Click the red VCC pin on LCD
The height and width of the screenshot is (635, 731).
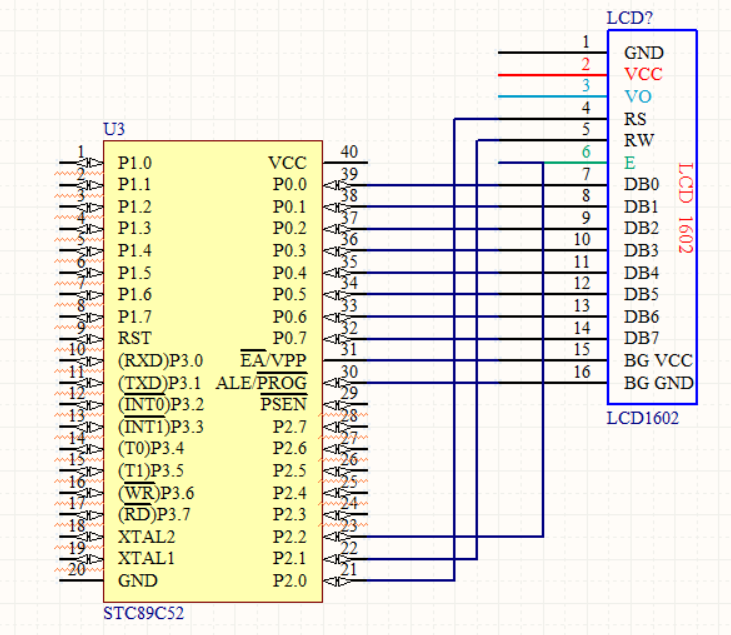[x=642, y=75]
